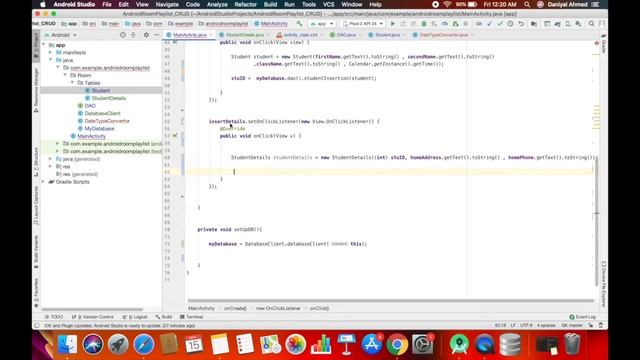640x360 pixels.
Task: Click the editor vertical scrollbar
Action: coord(596,222)
